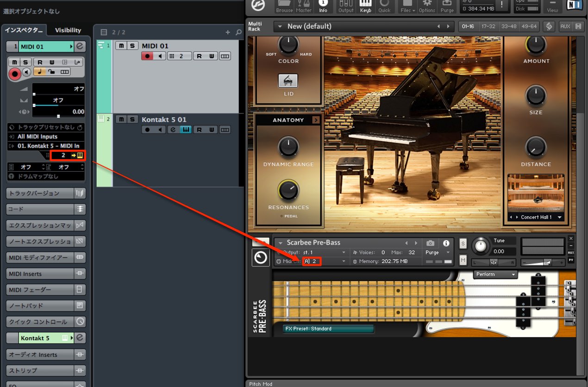
Task: Open the Kontakt View menu
Action: pyautogui.click(x=552, y=6)
